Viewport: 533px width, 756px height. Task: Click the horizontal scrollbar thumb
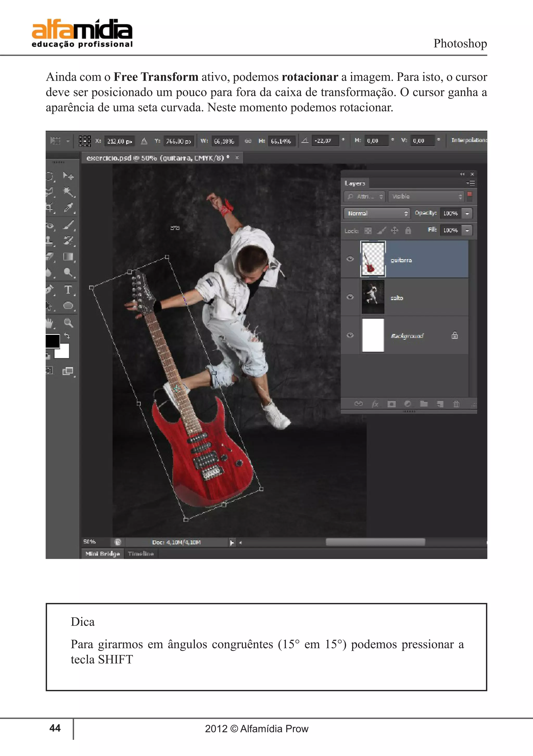tap(375, 542)
